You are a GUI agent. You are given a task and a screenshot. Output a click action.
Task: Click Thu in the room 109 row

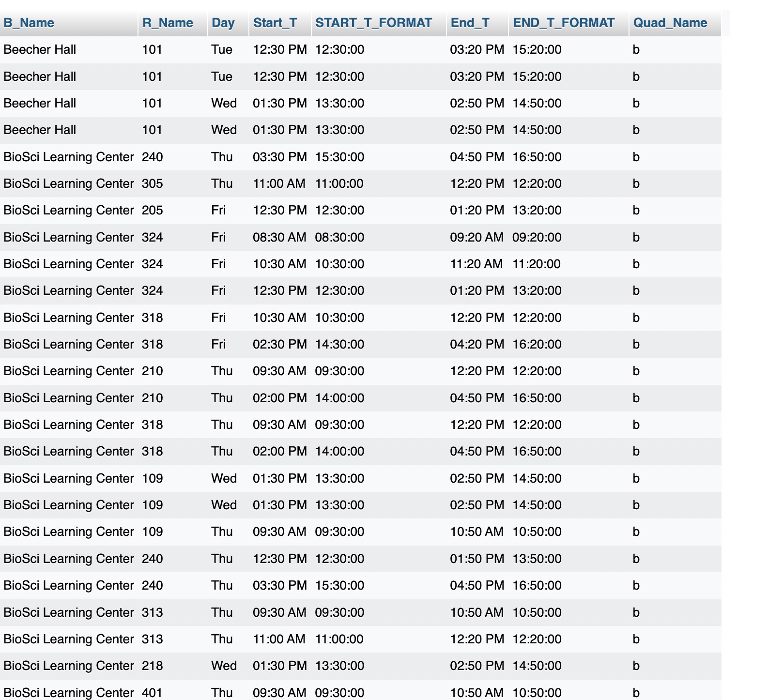click(x=222, y=532)
